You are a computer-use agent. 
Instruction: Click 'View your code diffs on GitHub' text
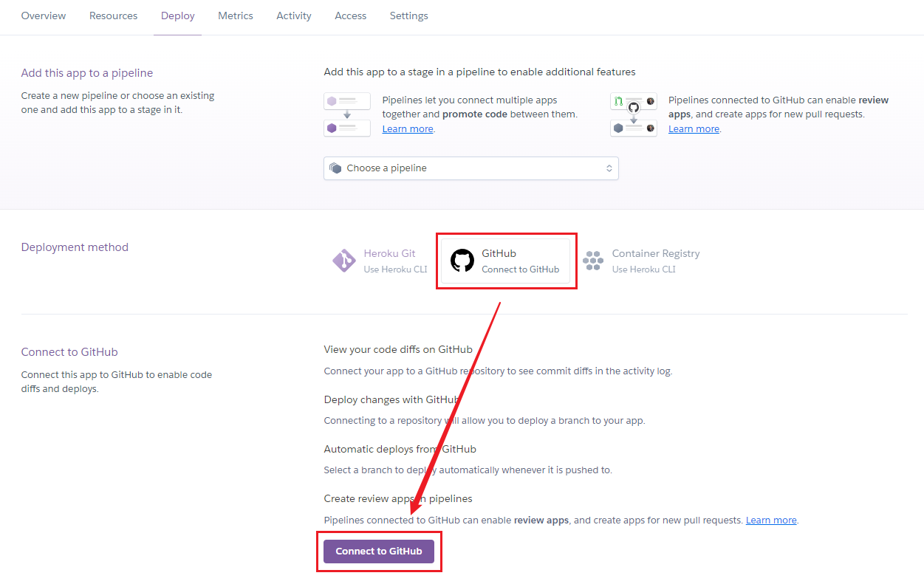pos(398,349)
